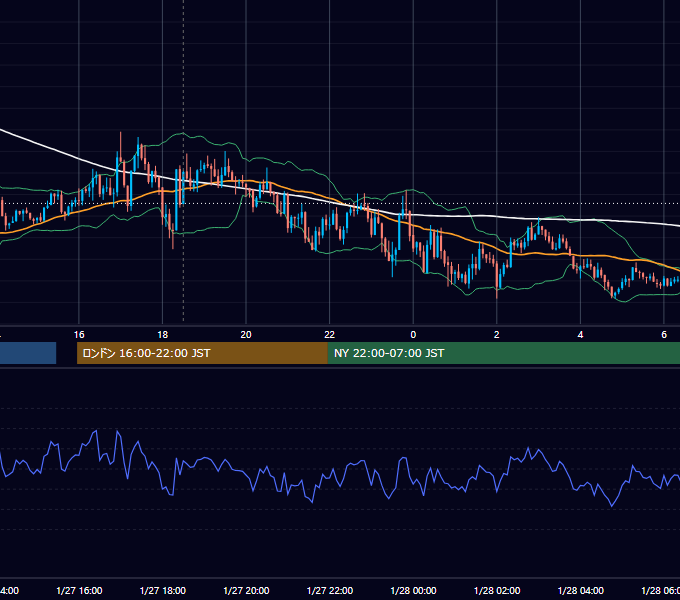Click the 22 hour axis label
Screen dimensions: 680x600
[x=330, y=335]
